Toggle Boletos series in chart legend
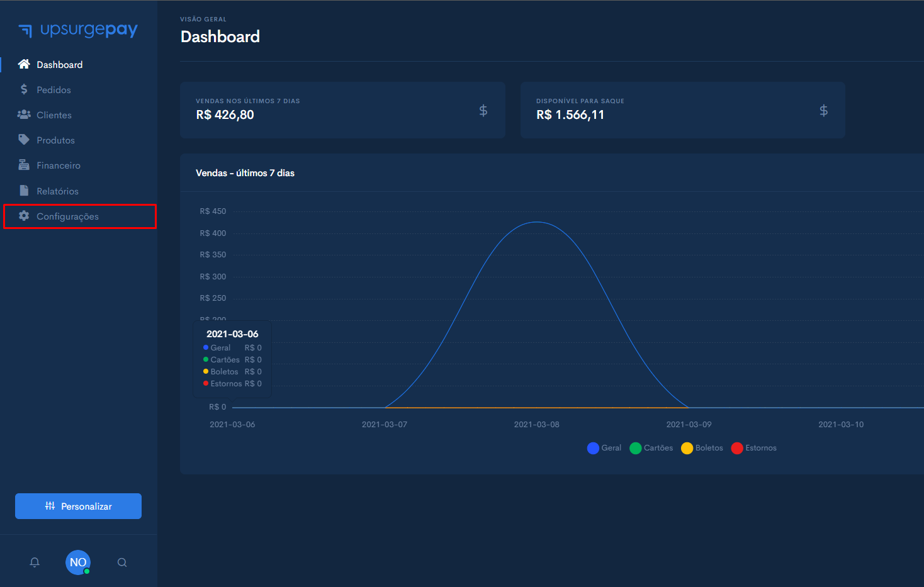924x587 pixels. point(702,448)
